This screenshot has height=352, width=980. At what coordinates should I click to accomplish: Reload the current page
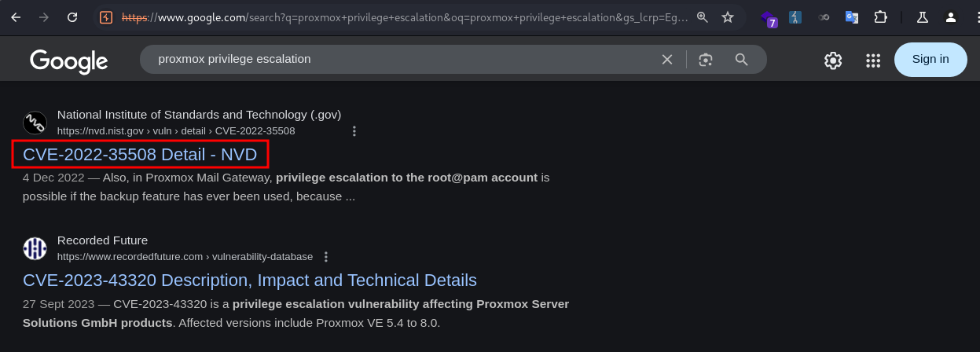click(x=72, y=16)
